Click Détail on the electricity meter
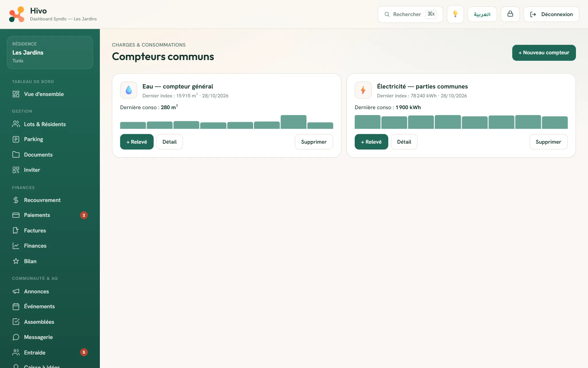Image resolution: width=588 pixels, height=368 pixels. [404, 142]
